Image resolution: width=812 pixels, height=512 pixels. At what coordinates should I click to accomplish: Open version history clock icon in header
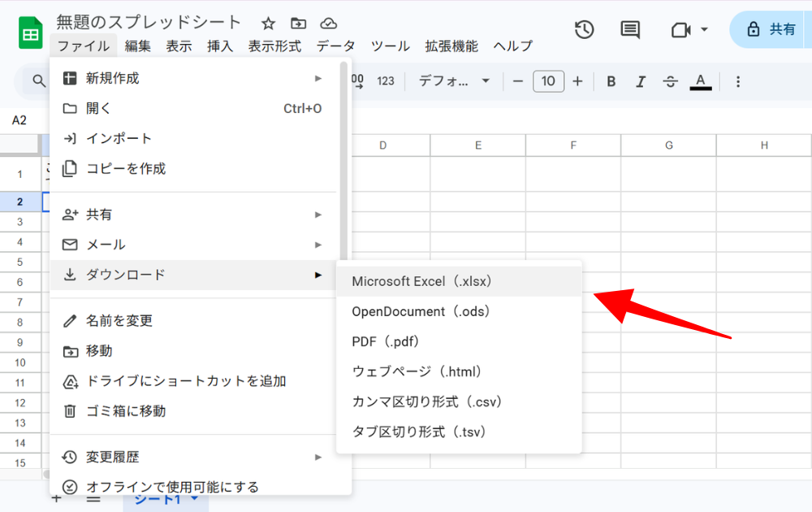click(584, 30)
